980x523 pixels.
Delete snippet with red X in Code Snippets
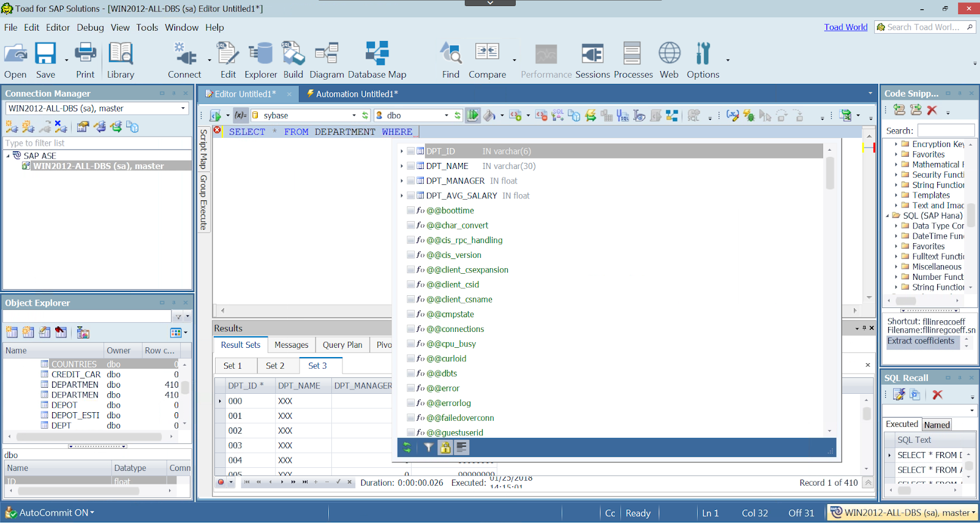(x=932, y=110)
